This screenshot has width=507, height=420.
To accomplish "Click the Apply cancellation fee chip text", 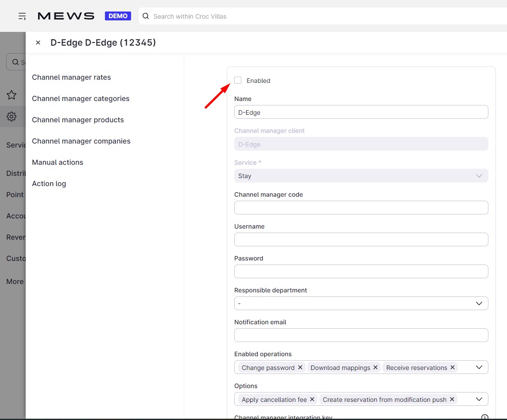I will coord(274,400).
